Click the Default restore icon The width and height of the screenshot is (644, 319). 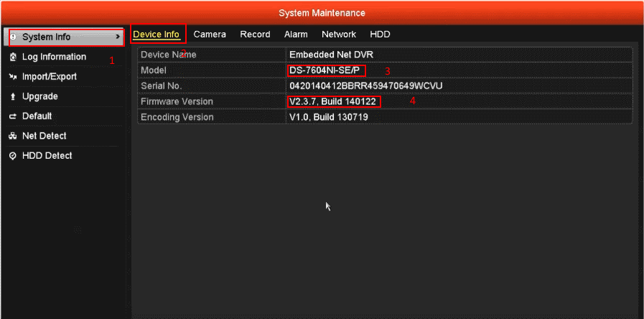coord(13,116)
